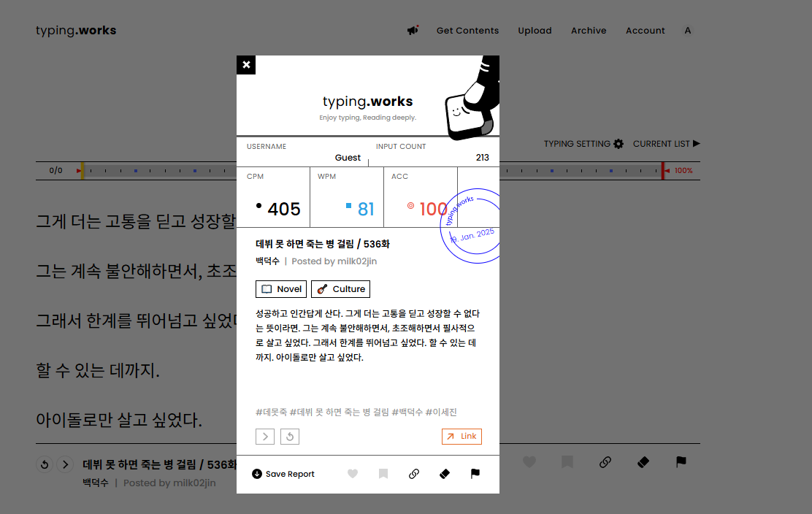Click the hashtag #데뷔 못 하면 죽는 병 걸림

tap(340, 412)
